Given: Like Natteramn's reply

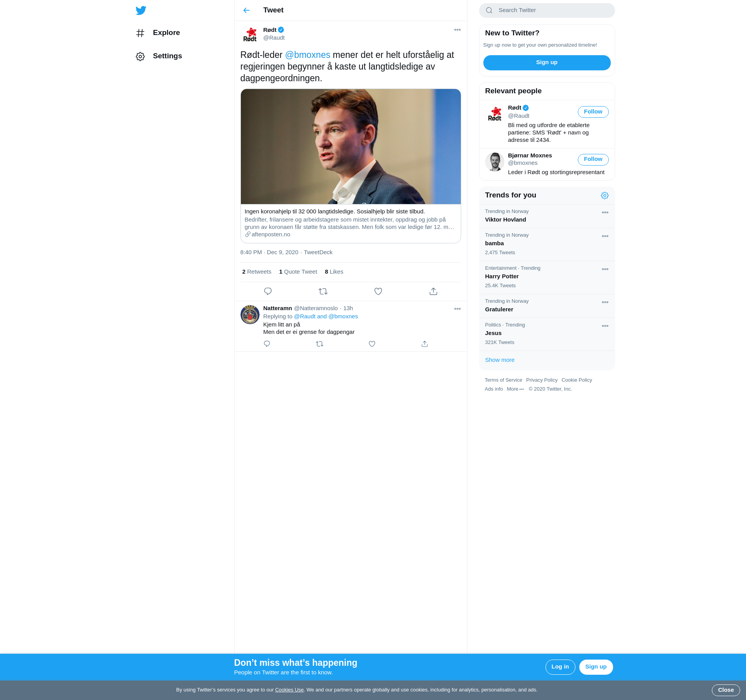Looking at the screenshot, I should [x=372, y=344].
